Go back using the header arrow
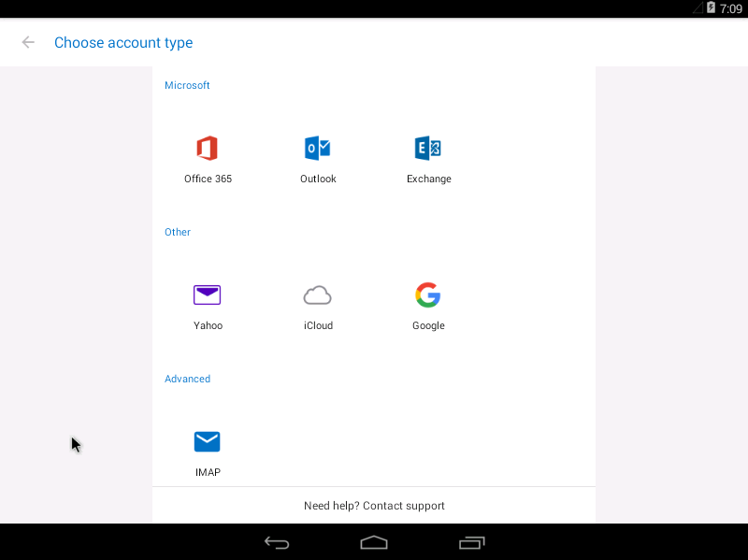This screenshot has height=560, width=748. tap(28, 42)
